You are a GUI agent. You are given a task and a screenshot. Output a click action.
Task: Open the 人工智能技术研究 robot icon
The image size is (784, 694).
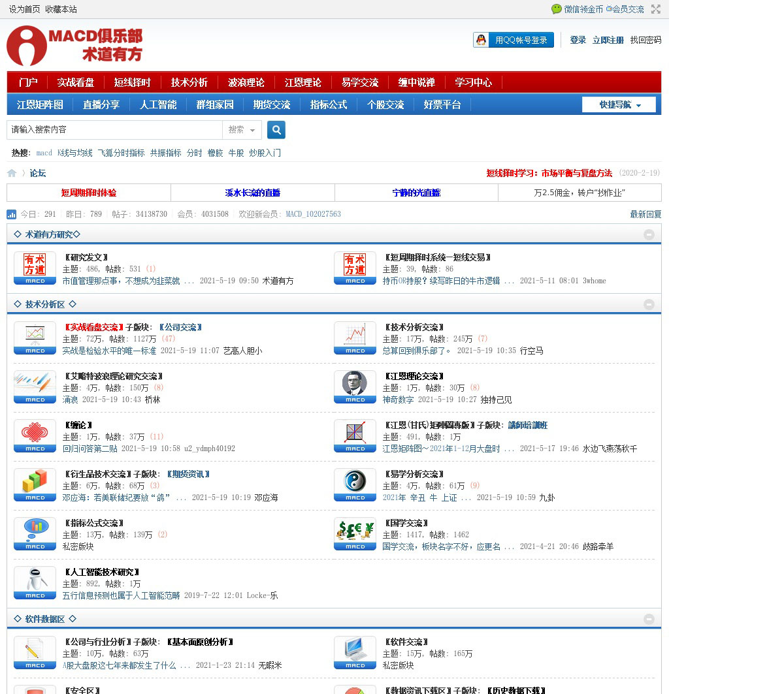click(x=35, y=583)
